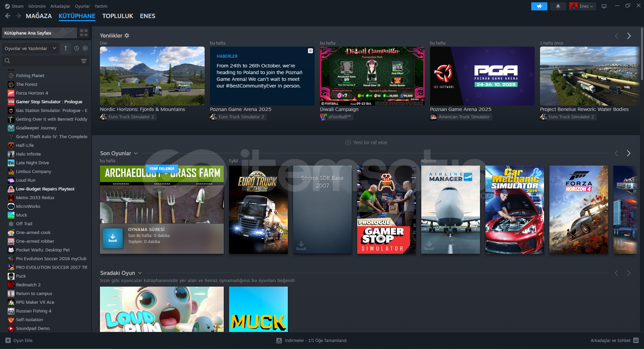Open the Arkadaşlar menu
Image resolution: width=644 pixels, height=349 pixels.
click(x=60, y=6)
